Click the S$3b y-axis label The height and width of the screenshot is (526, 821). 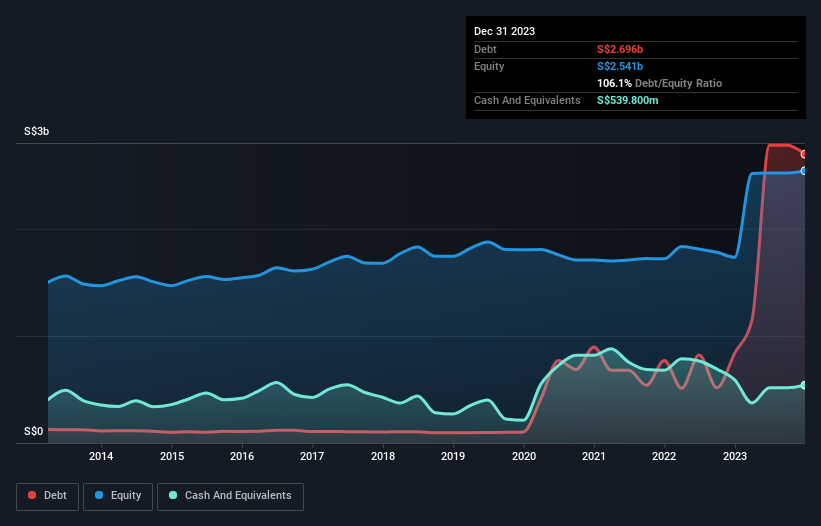[37, 131]
